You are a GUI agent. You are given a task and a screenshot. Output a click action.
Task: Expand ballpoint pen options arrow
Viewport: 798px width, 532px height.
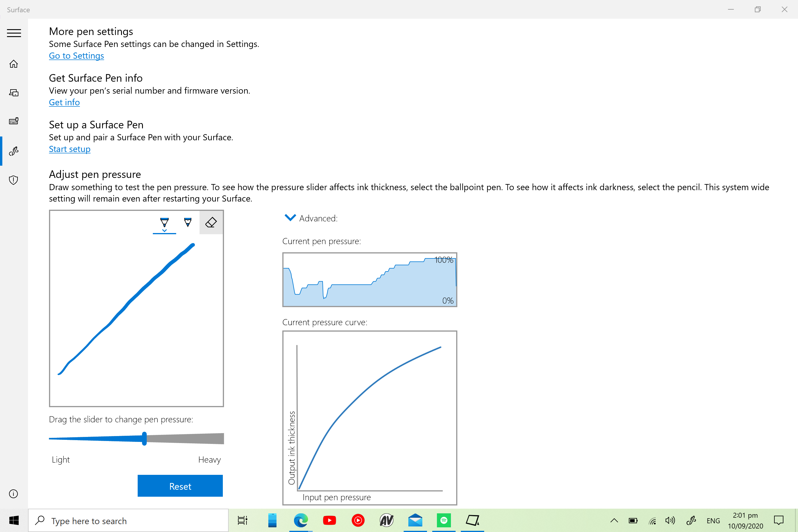(164, 231)
